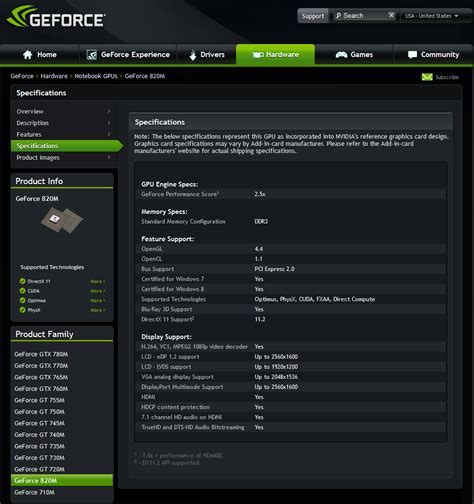Click the Games controller icon
Screen dimensions: 474x504
coord(341,55)
